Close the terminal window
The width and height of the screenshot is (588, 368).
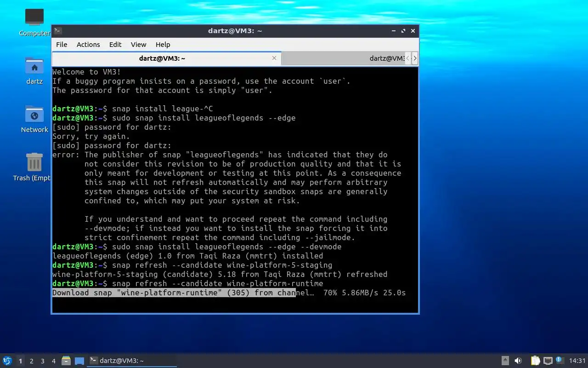coord(413,31)
